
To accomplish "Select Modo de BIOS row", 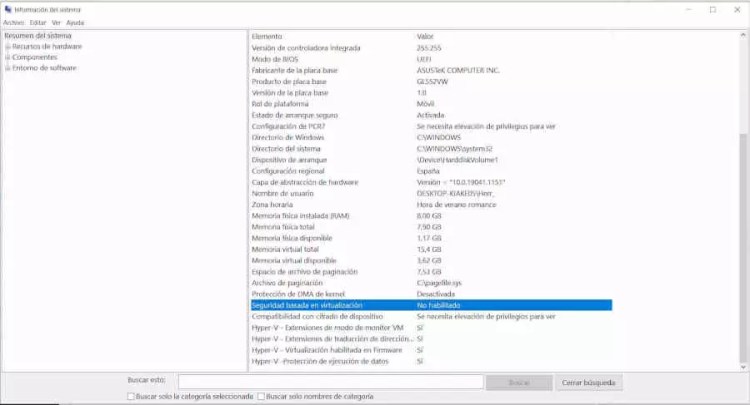I will 431,59.
